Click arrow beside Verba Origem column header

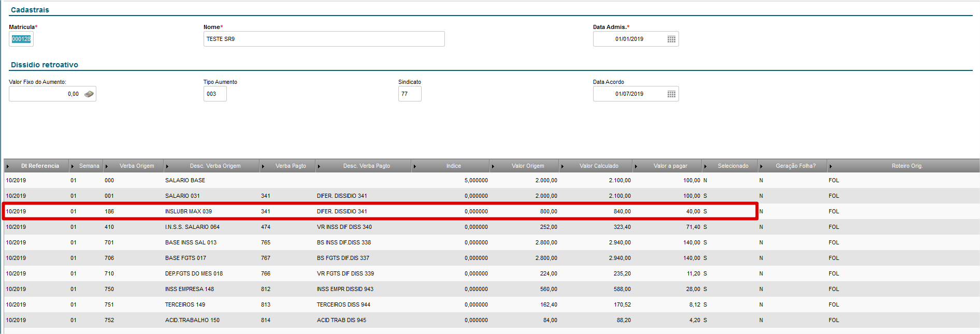[107, 166]
